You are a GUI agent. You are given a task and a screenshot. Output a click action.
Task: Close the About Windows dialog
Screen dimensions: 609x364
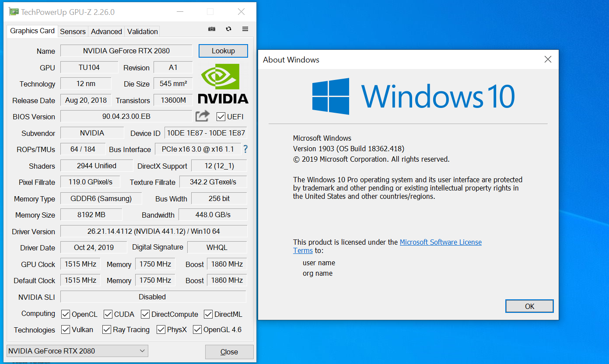click(x=548, y=59)
